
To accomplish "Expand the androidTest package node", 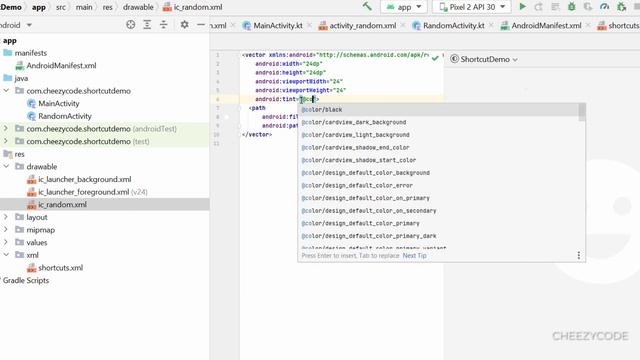I will click(6, 128).
